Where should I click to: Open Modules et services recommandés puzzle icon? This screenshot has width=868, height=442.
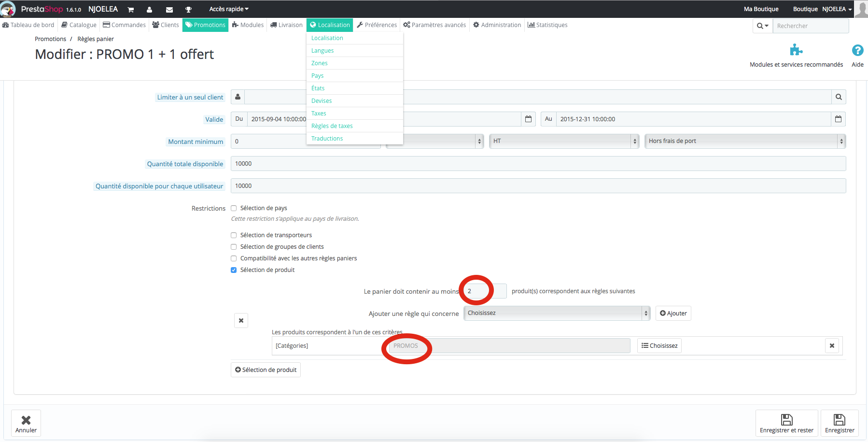[796, 50]
